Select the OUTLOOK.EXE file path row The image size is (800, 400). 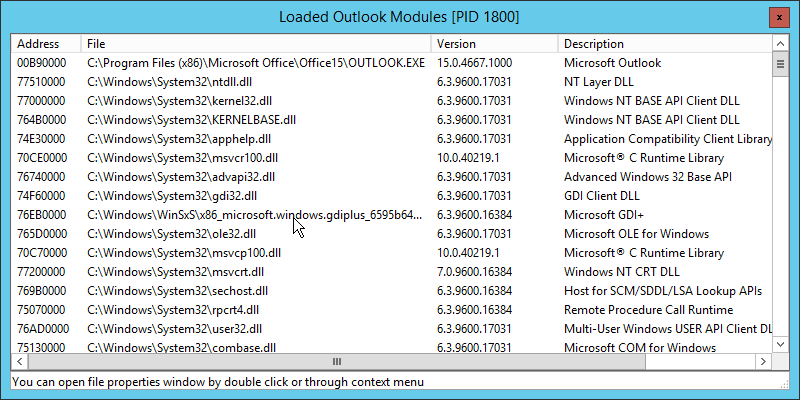pyautogui.click(x=256, y=63)
